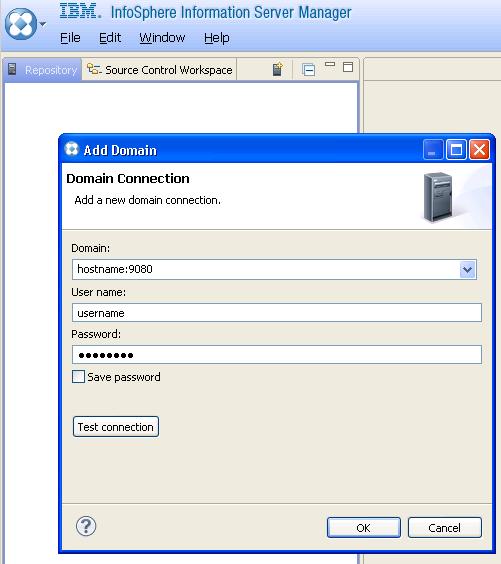Click the add domain toolbar icon
Viewport: 501px width, 564px height.
pos(277,69)
